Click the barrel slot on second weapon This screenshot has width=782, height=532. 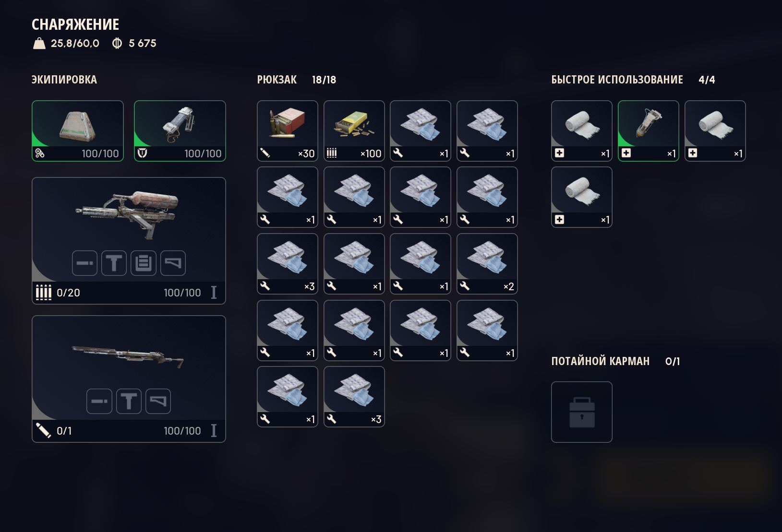coord(99,401)
